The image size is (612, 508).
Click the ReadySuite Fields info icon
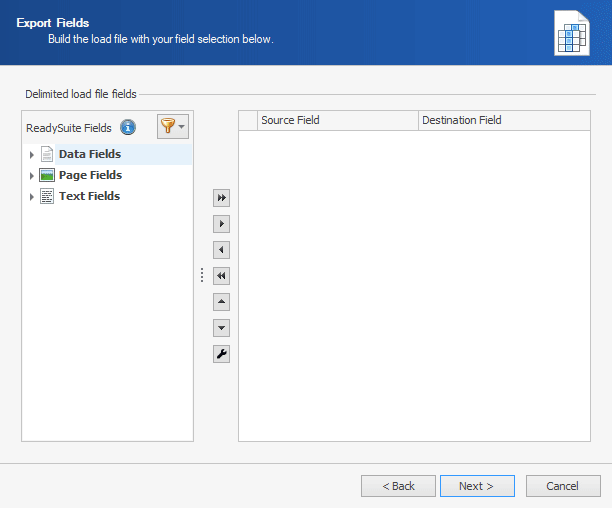pos(128,127)
